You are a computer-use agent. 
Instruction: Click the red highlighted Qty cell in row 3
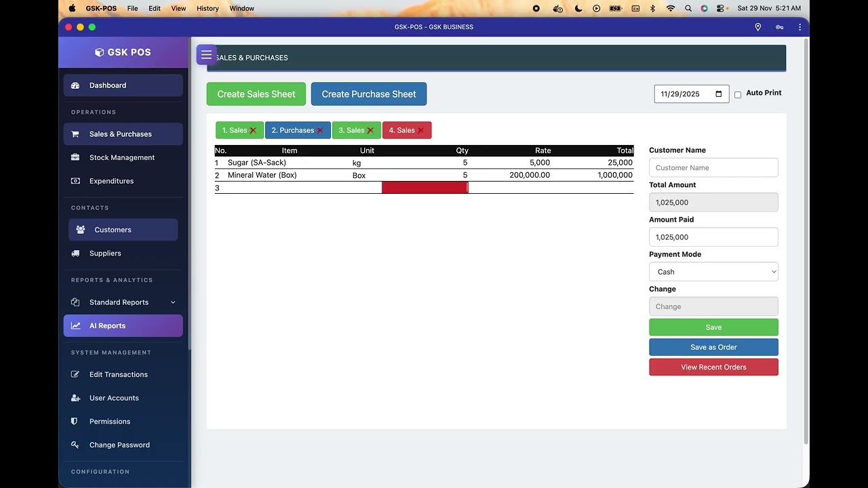pos(425,188)
